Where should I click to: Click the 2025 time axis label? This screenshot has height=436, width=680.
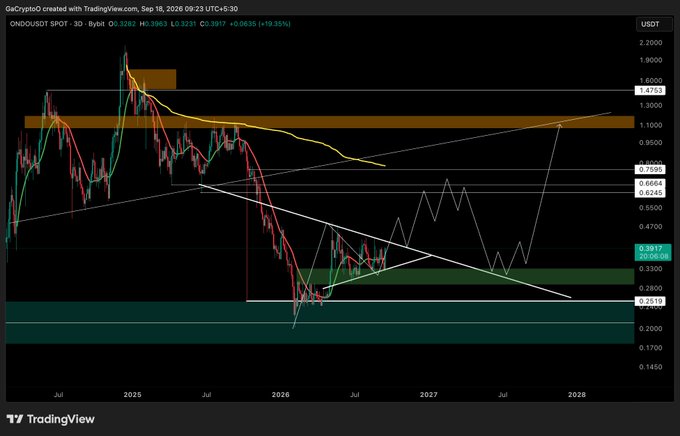click(x=132, y=395)
